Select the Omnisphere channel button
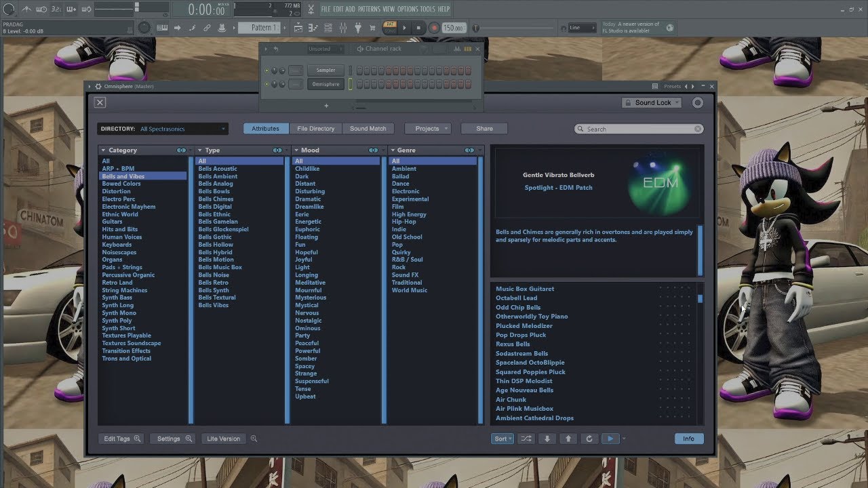 [x=325, y=85]
